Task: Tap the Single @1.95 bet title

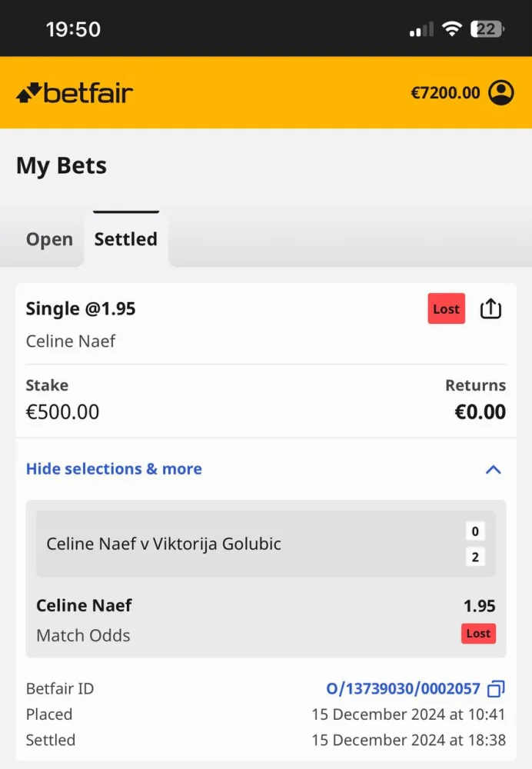Action: [81, 309]
